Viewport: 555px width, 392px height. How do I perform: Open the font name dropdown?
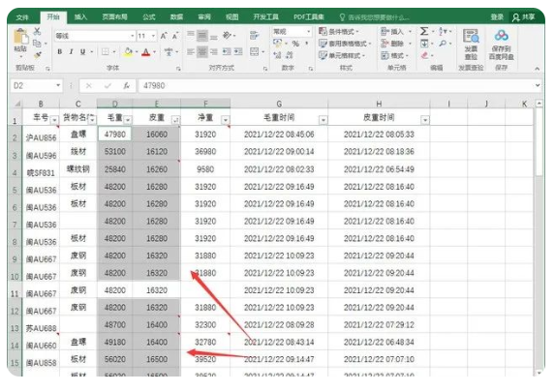(133, 36)
